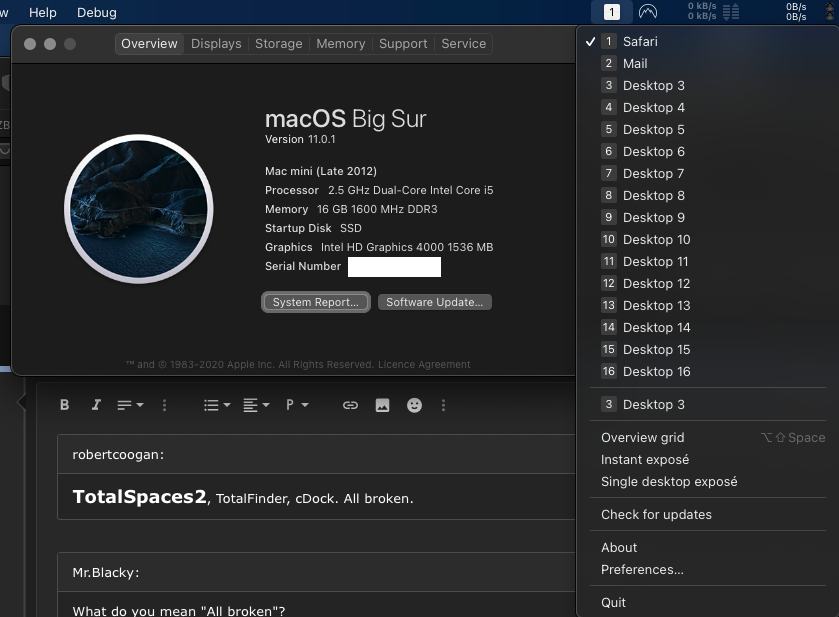Click the macOS Big Sur wallpaper logo

tap(139, 209)
